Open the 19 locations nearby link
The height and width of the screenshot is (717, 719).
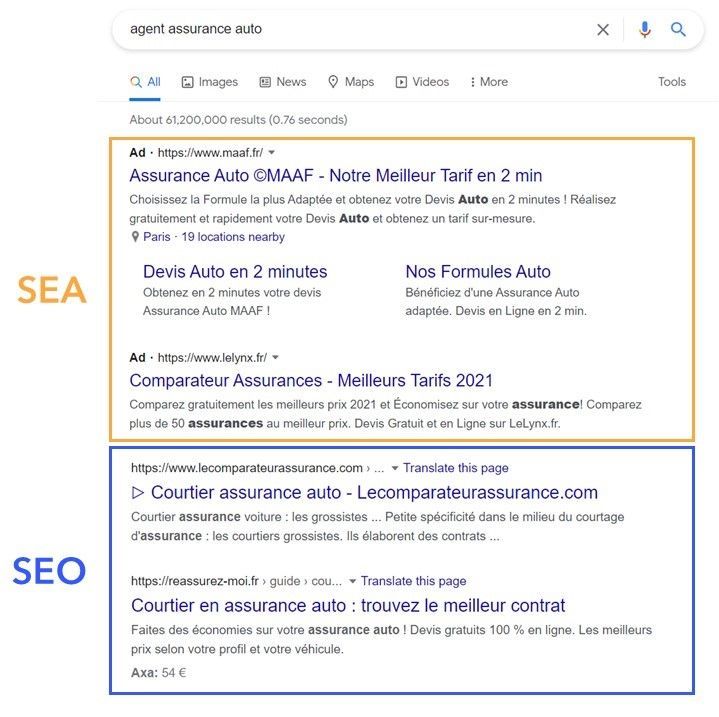click(233, 237)
